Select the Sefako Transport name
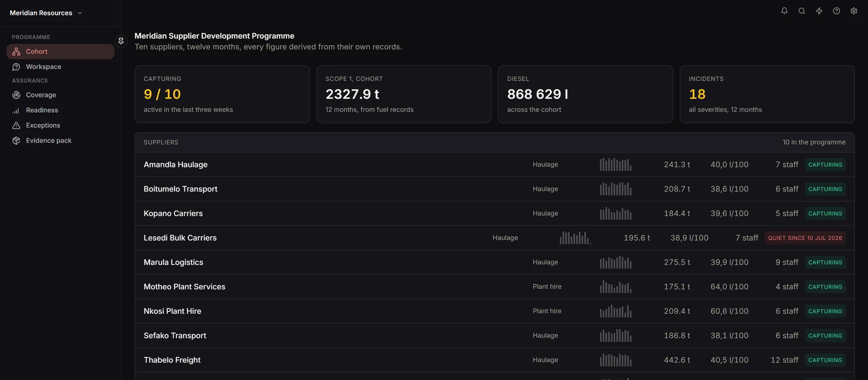Viewport: 868px width, 380px height. (x=175, y=336)
